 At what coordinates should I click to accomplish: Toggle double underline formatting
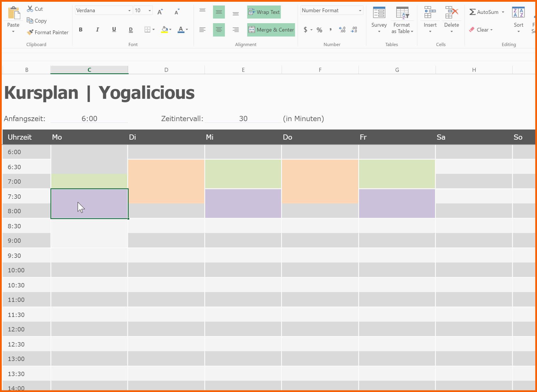(x=131, y=30)
